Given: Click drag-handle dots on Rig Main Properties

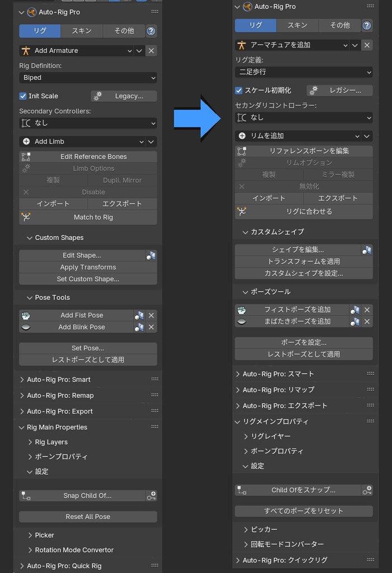Looking at the screenshot, I should tap(154, 427).
